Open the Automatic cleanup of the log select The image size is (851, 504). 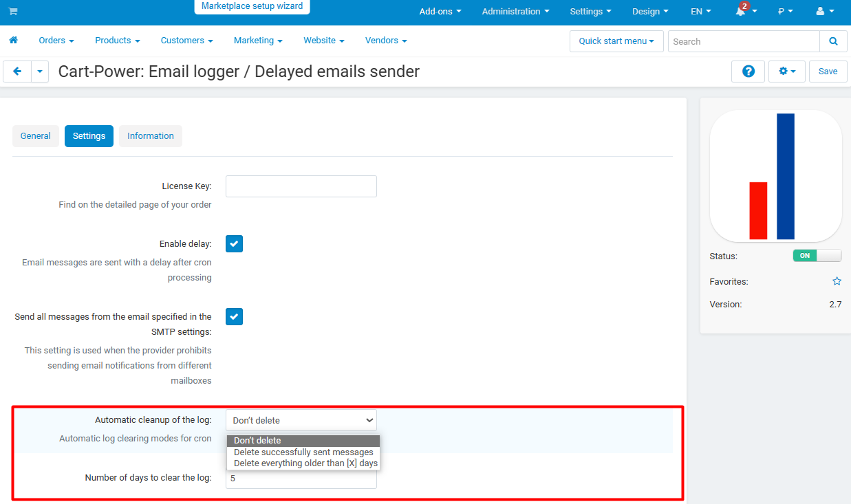point(301,420)
